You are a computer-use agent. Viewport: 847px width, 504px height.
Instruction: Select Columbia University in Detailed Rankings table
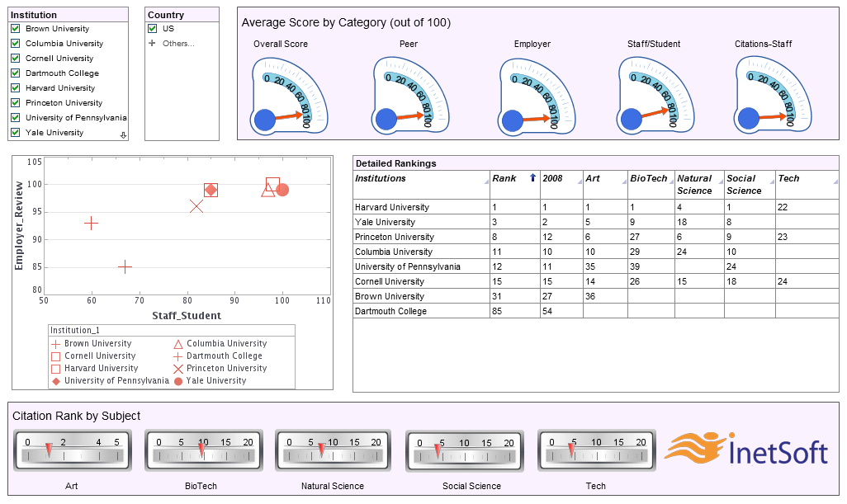(x=596, y=252)
